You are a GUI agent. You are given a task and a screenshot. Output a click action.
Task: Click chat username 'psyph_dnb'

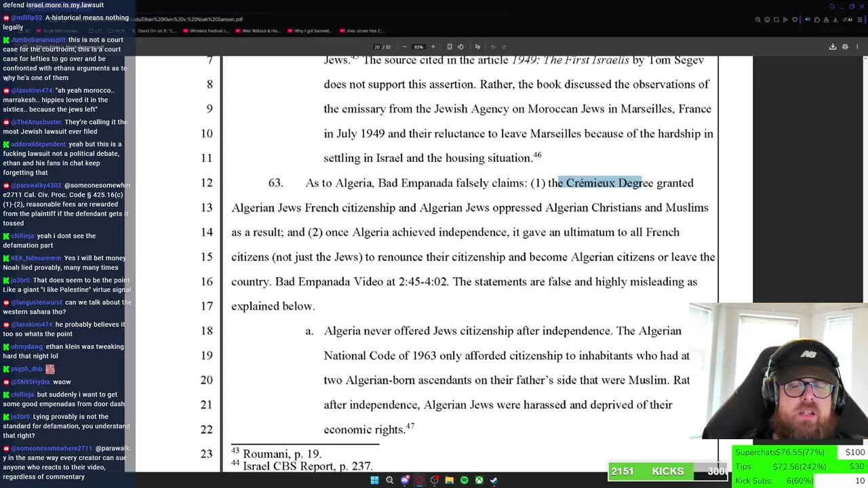point(26,369)
